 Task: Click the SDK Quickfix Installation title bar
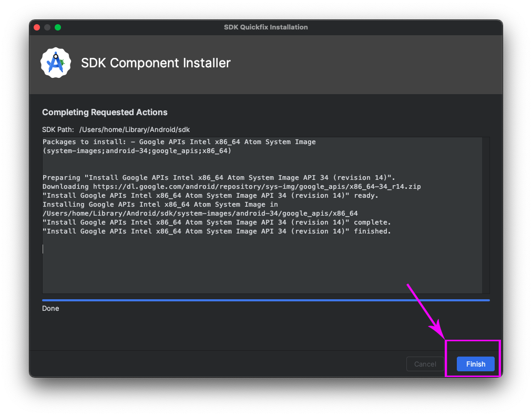pyautogui.click(x=265, y=27)
